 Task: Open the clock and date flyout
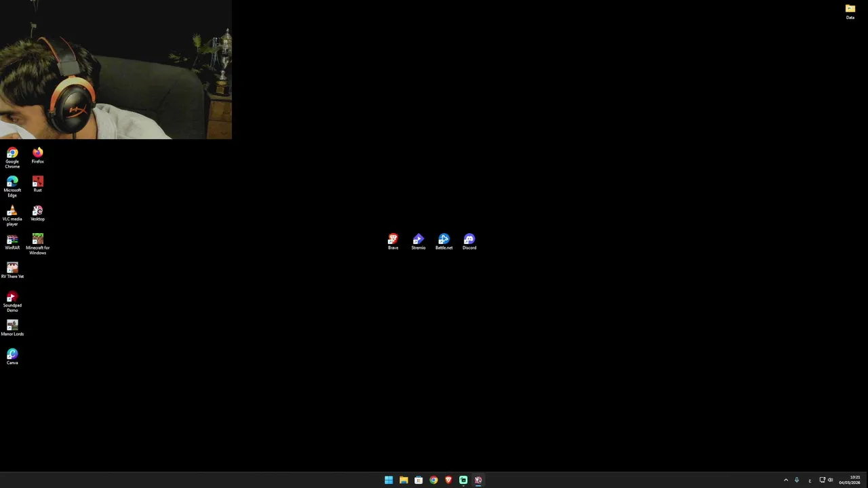pos(850,480)
